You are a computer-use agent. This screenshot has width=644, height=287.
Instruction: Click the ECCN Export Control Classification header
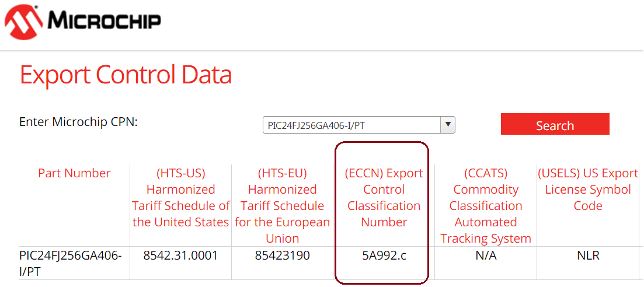point(384,198)
